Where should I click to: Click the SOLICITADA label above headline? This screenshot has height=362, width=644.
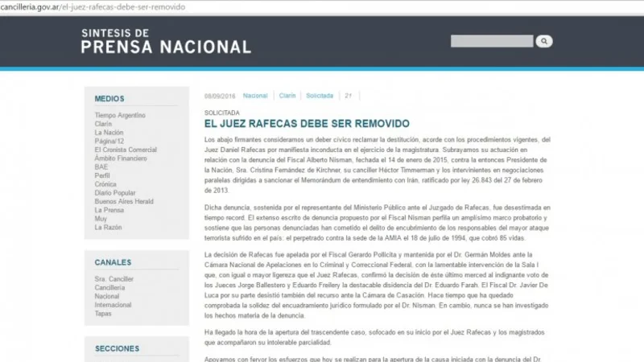pos(222,113)
